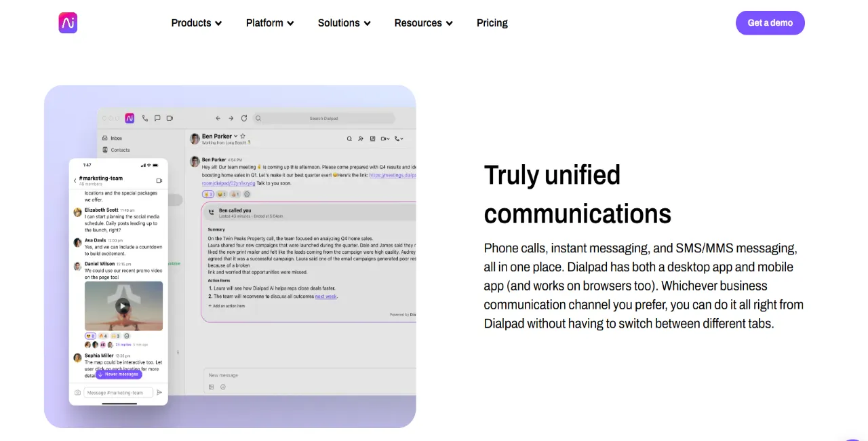Screen dimensions: 868x441
Task: Click Ava Davis's avatar in mobile chat
Action: [78, 242]
